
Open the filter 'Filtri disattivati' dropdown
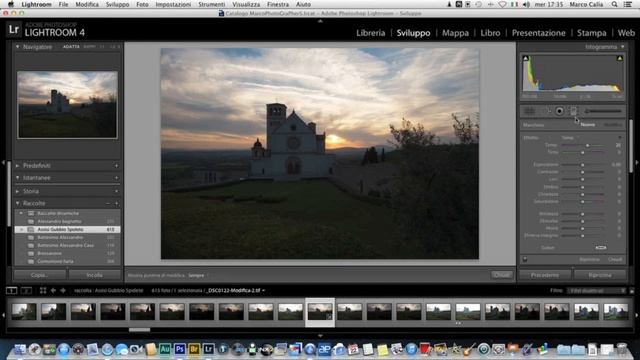596,291
